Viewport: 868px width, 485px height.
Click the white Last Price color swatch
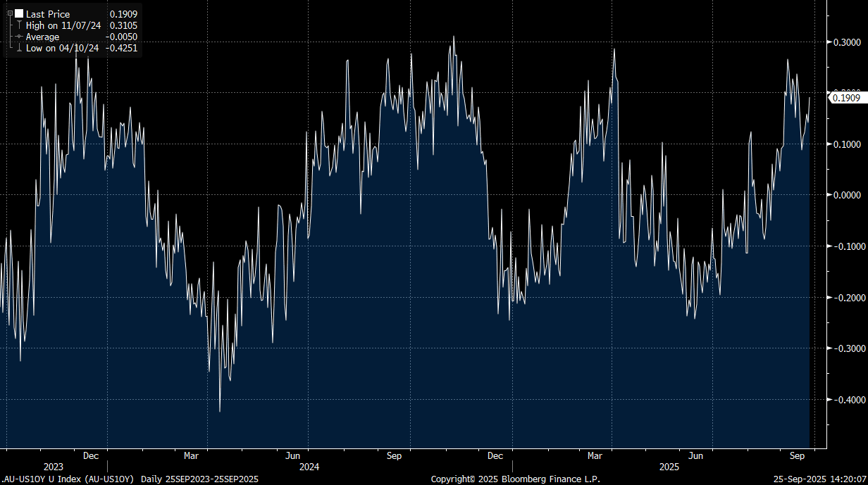19,13
